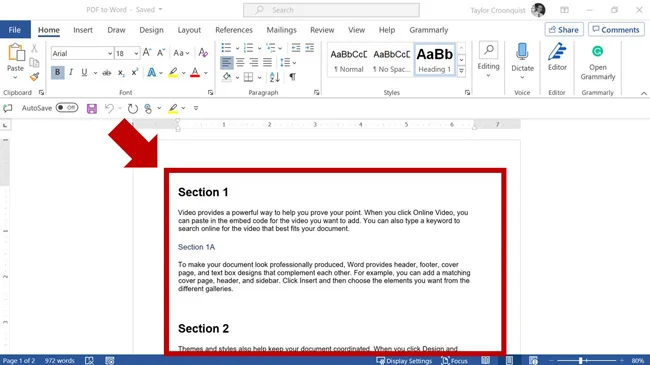Apply subscript formatting
The height and width of the screenshot is (365, 650).
tap(121, 73)
